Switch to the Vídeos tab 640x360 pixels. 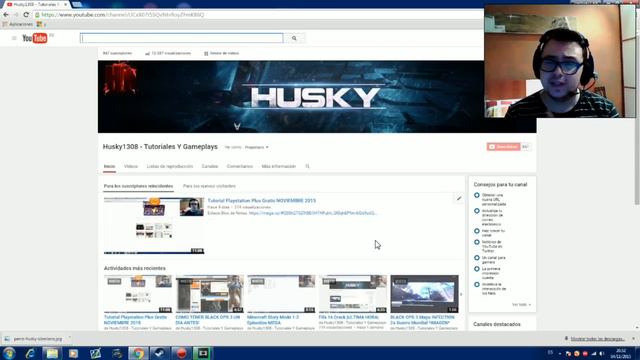[x=131, y=167]
